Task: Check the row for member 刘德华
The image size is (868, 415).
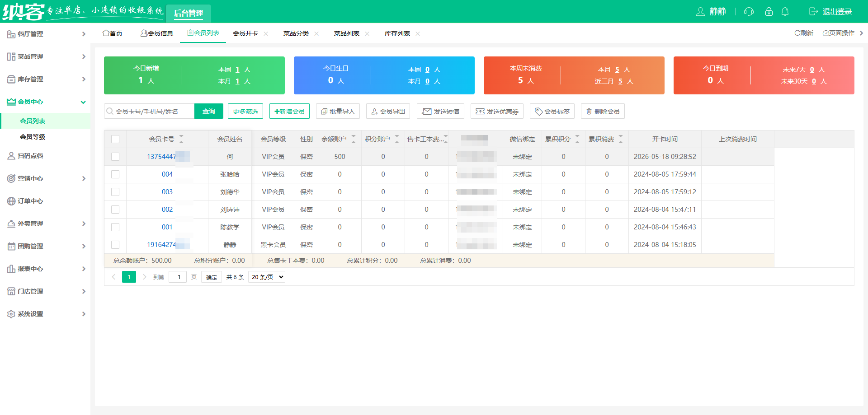Action: click(115, 192)
